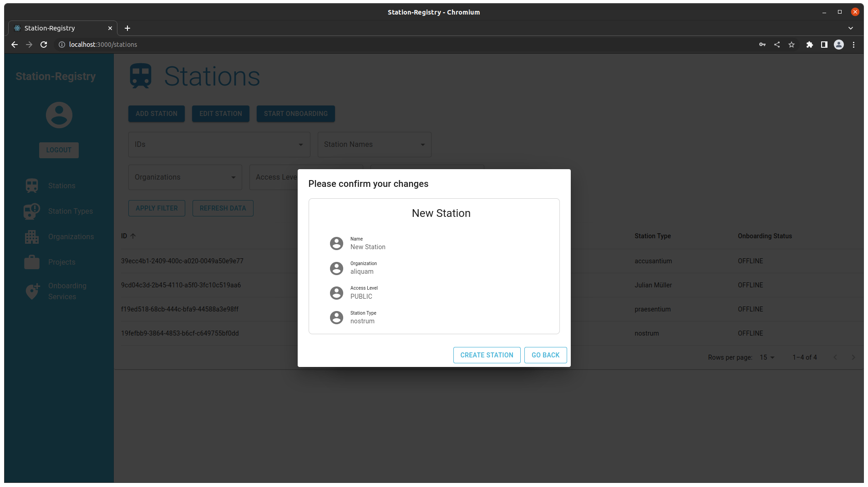This screenshot has width=868, height=487.
Task: Click the large train icon by Stations title
Action: [x=141, y=76]
